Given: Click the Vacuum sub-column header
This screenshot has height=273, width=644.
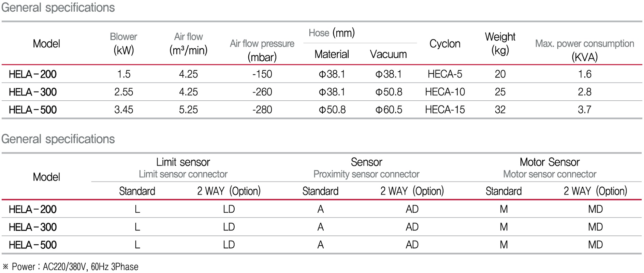Looking at the screenshot, I should click(388, 54).
